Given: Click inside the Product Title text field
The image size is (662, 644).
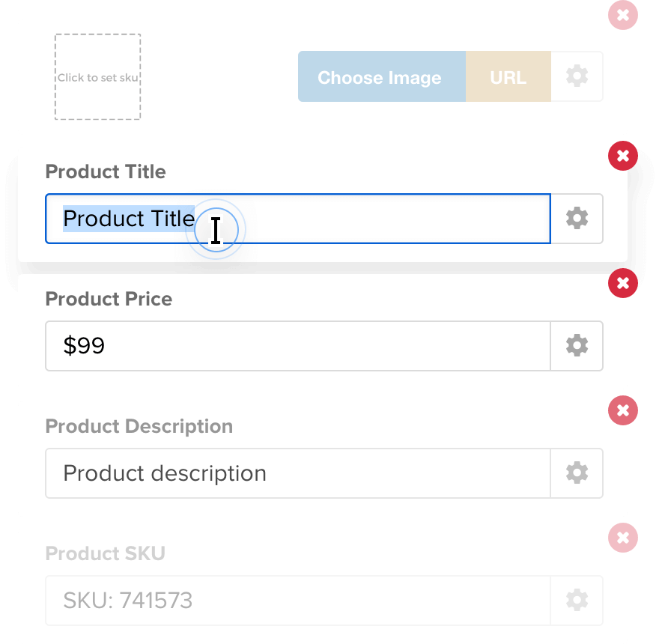Looking at the screenshot, I should [300, 219].
